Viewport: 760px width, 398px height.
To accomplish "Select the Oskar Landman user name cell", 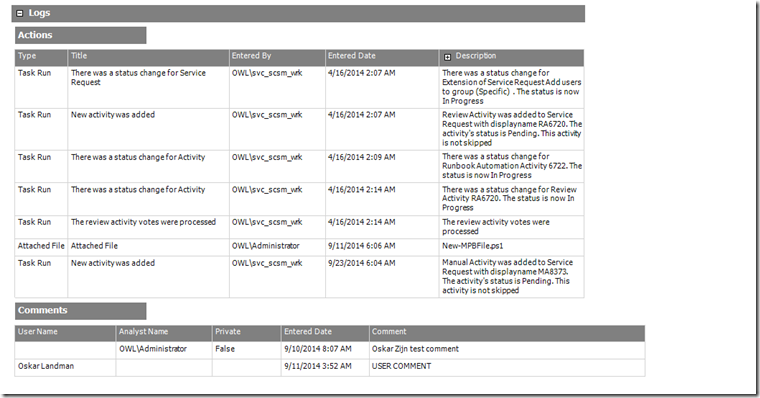I will click(65, 367).
